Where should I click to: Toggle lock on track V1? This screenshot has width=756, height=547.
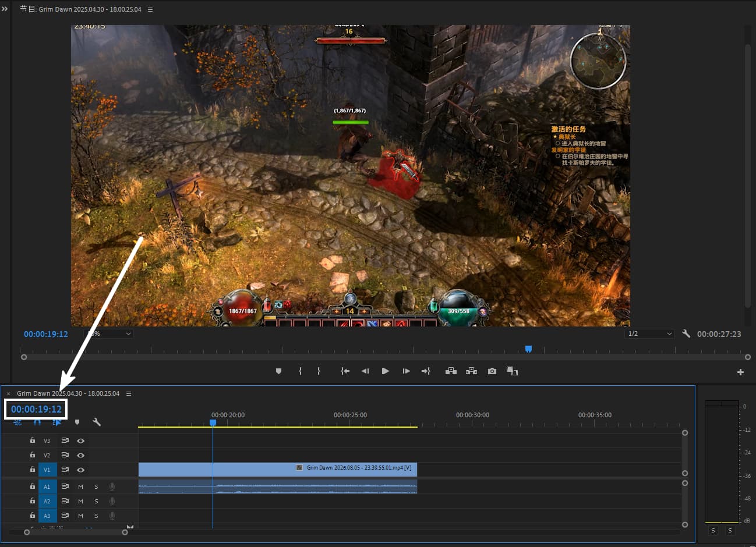33,470
